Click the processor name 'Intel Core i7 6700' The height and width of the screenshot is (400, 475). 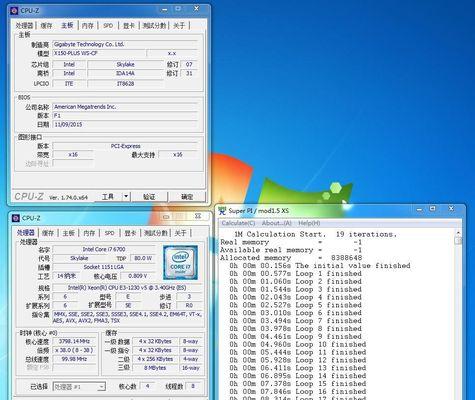[x=104, y=249]
